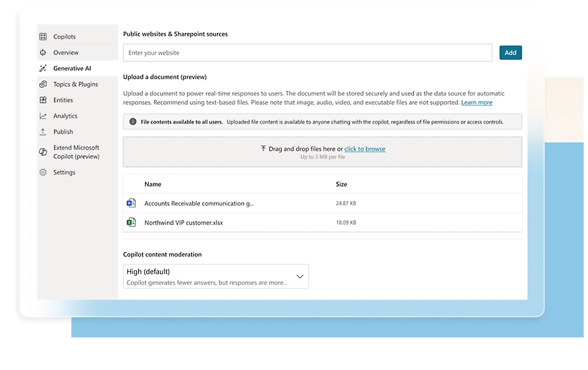Click the Publish upload icon

pyautogui.click(x=43, y=132)
